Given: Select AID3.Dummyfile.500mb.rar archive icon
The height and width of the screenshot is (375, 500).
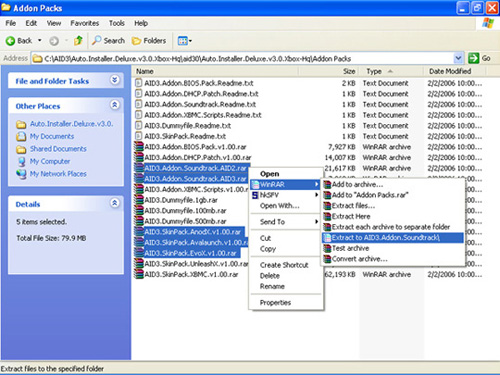Looking at the screenshot, I should click(139, 221).
